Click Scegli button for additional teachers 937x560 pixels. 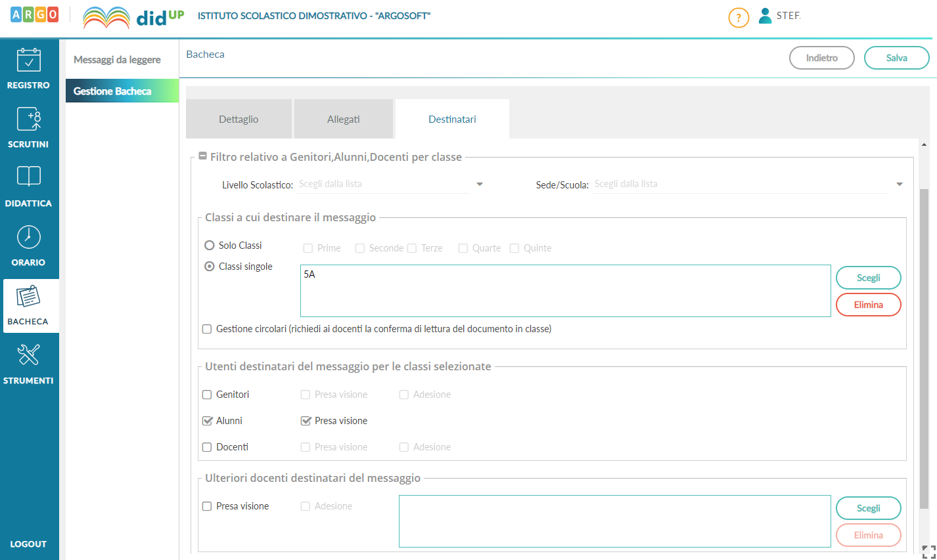coord(869,508)
